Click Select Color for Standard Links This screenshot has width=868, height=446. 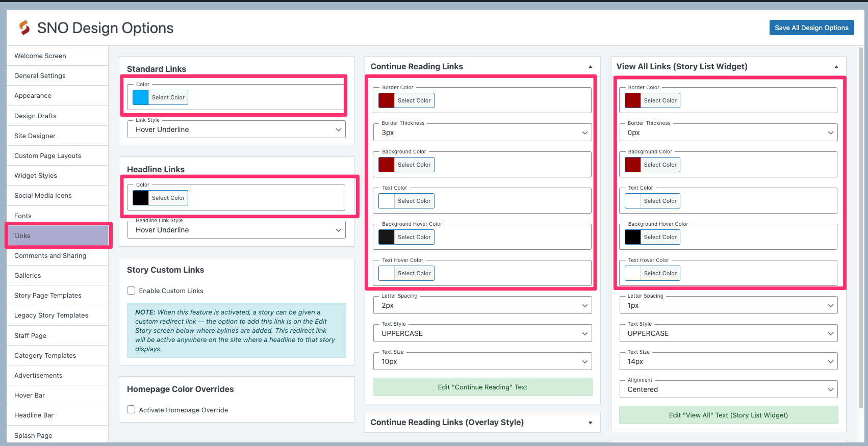tap(168, 97)
